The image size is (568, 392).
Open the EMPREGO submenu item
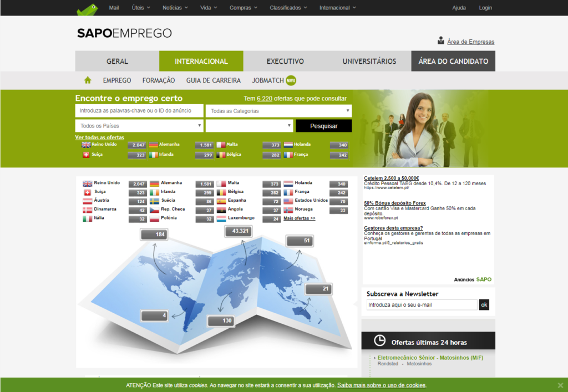pyautogui.click(x=117, y=80)
